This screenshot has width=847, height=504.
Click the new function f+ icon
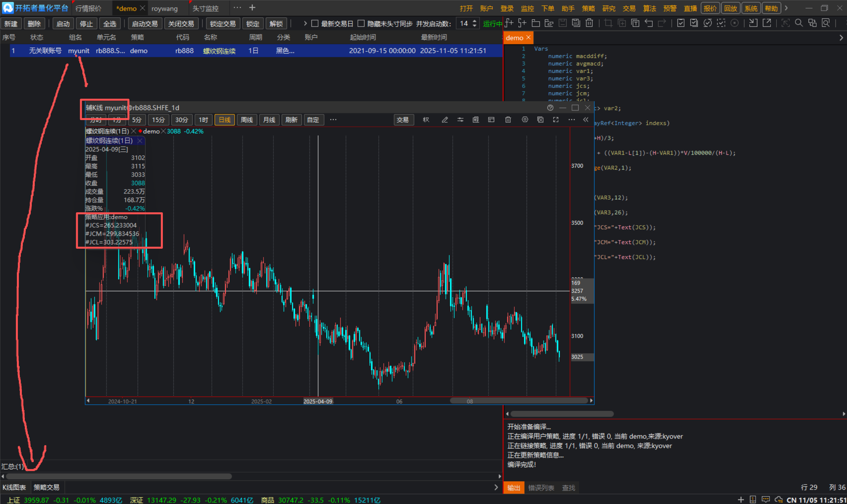tap(509, 23)
